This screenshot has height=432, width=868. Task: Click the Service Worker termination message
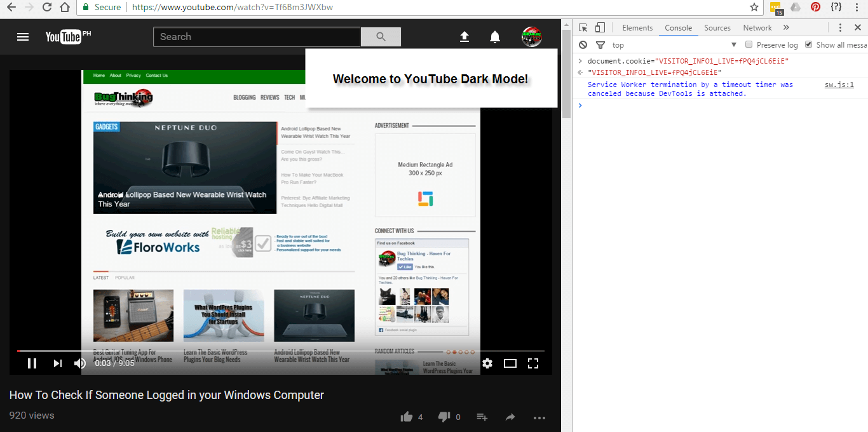click(690, 89)
